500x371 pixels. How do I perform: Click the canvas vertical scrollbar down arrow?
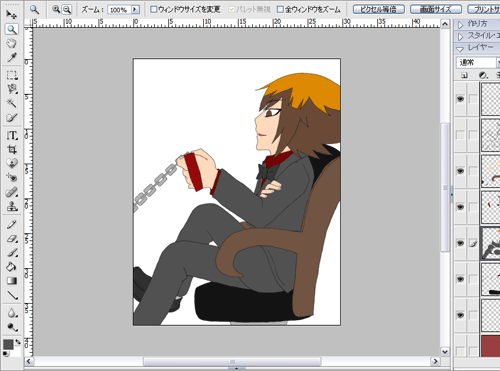tap(445, 352)
